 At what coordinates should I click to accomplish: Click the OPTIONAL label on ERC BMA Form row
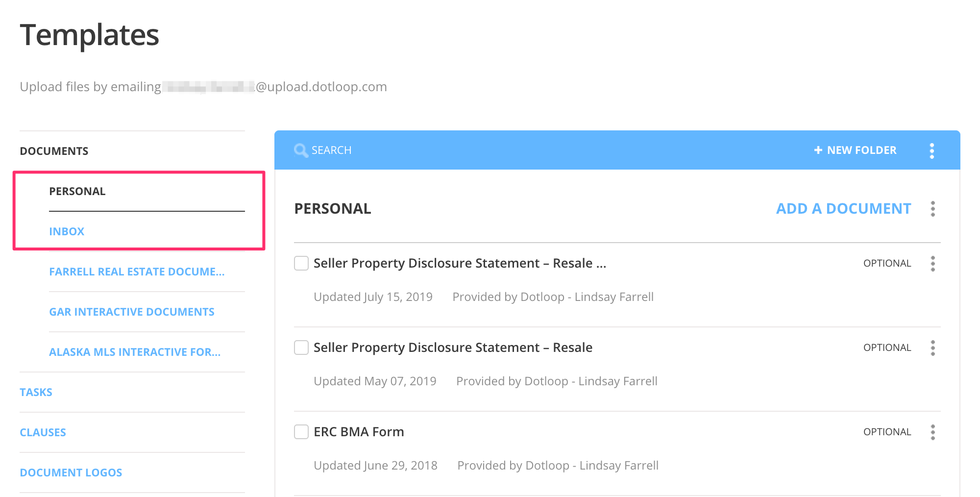click(887, 432)
